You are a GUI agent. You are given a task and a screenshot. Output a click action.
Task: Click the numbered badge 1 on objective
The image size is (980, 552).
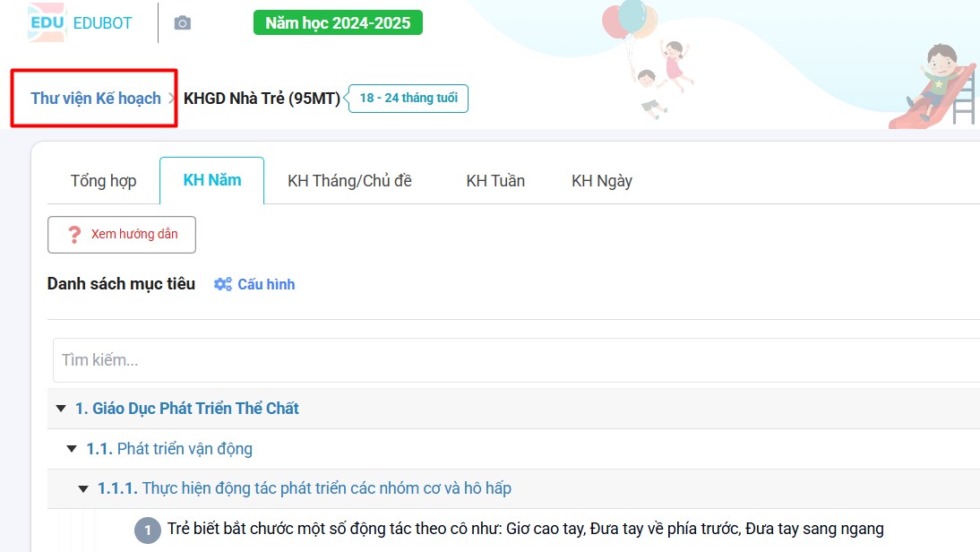[x=148, y=530]
